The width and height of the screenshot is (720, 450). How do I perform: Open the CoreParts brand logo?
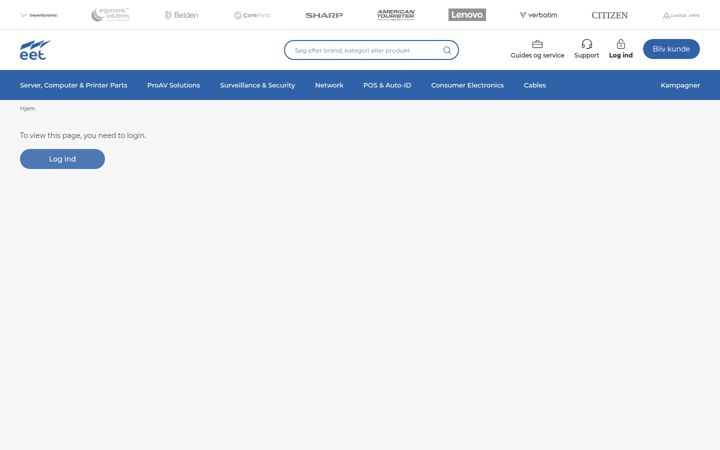252,15
